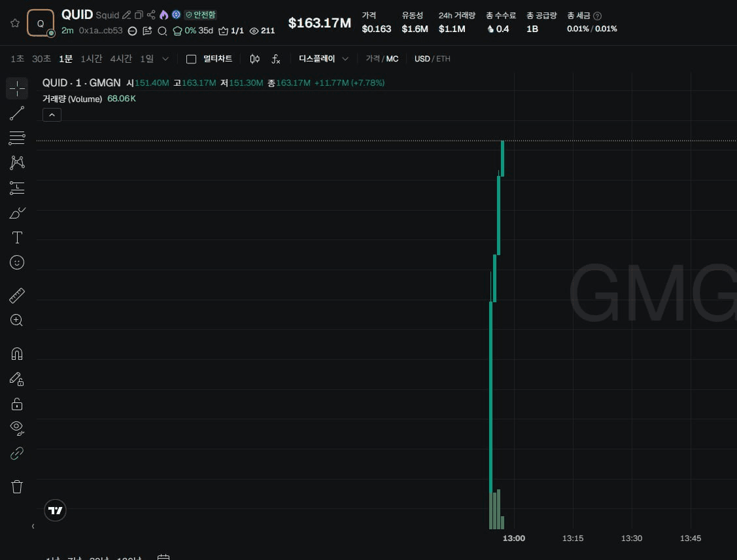Select the 1시간 timeframe
737x560 pixels.
coord(91,59)
